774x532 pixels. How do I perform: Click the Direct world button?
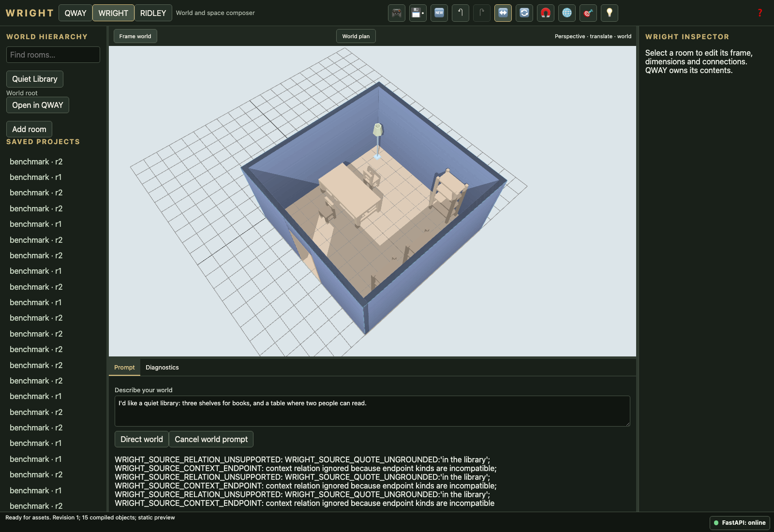tap(142, 439)
